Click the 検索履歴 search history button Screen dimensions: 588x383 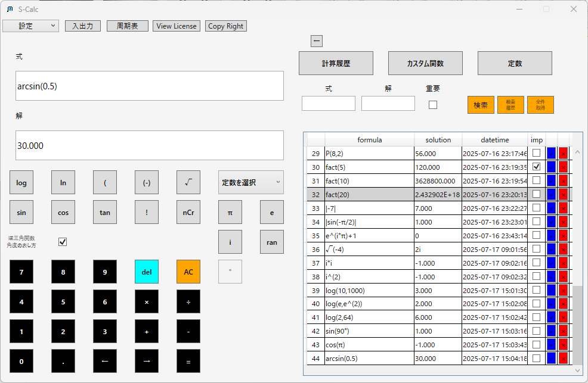(x=510, y=105)
